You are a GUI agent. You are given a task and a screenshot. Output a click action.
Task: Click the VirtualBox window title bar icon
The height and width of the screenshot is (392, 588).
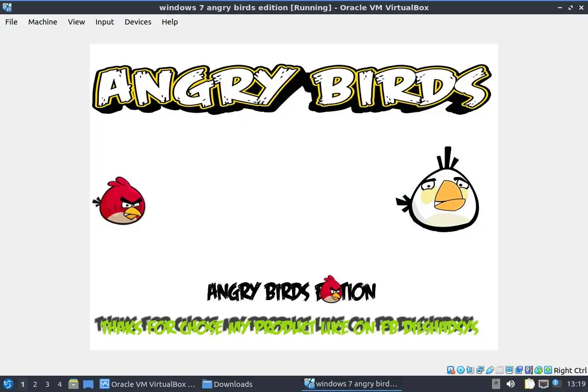coord(7,7)
